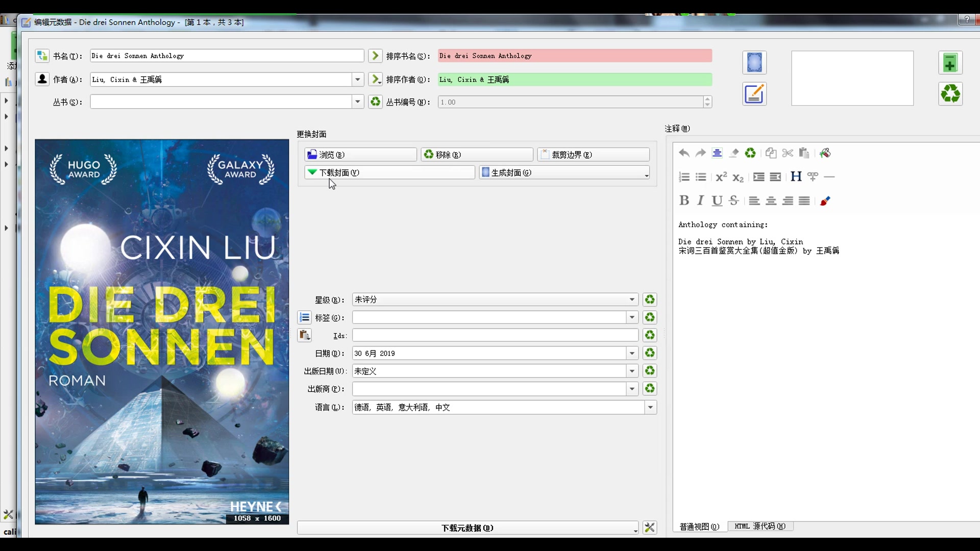Switch to 普通视图 normal view tab

tap(699, 527)
